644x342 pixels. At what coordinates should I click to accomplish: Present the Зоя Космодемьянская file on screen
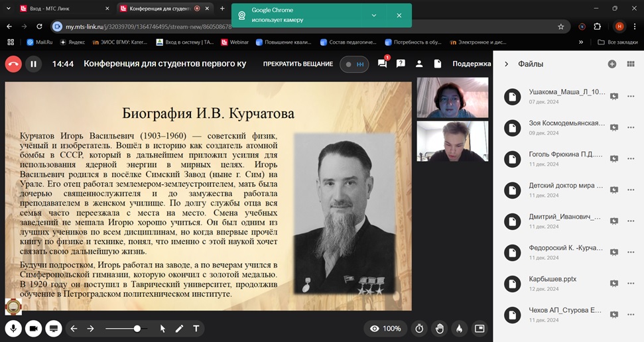pyautogui.click(x=614, y=128)
